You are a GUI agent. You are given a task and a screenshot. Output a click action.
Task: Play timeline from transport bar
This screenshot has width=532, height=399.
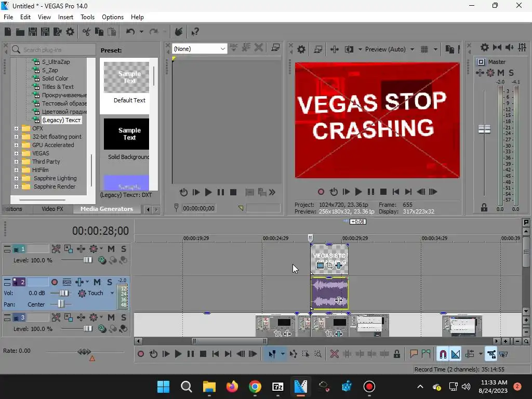tap(178, 354)
